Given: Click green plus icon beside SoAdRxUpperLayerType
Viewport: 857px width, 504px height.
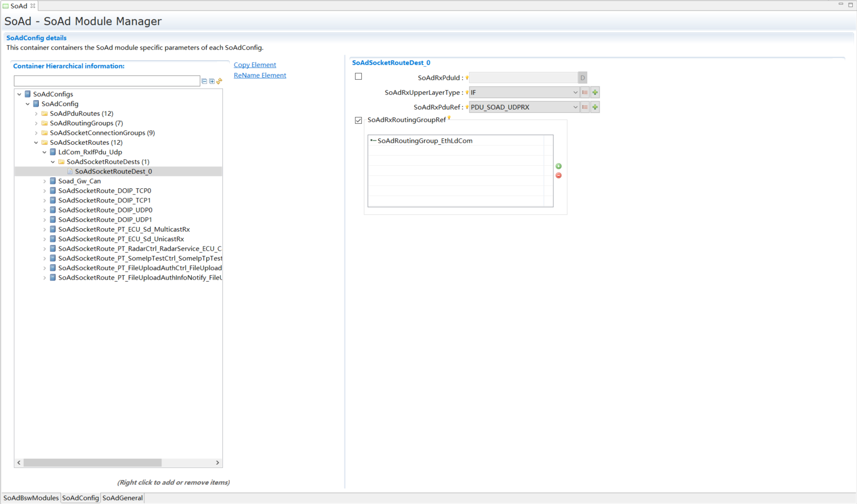Looking at the screenshot, I should tap(595, 92).
